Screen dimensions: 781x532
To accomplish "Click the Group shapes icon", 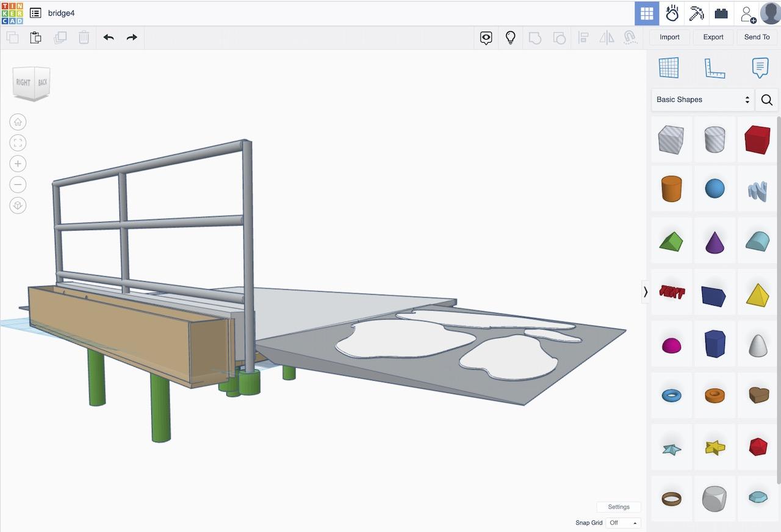I will [x=535, y=38].
